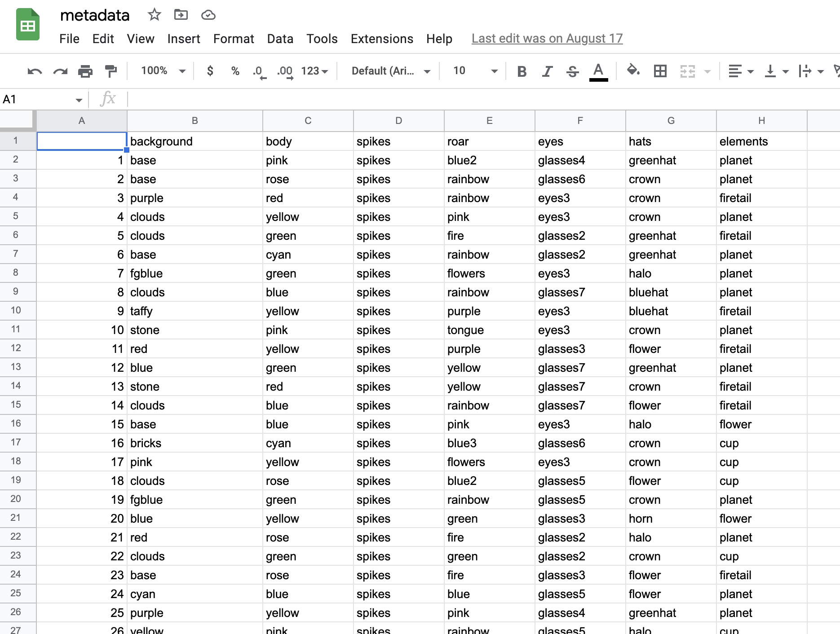The height and width of the screenshot is (634, 840).
Task: Click the select all corner box
Action: 18,120
